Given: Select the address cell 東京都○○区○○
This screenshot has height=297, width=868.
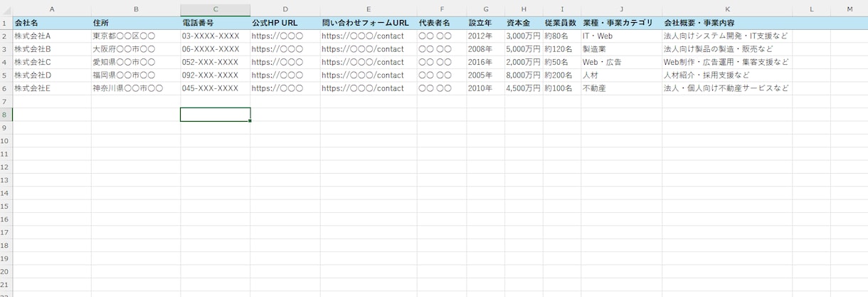Looking at the screenshot, I should pos(136,36).
